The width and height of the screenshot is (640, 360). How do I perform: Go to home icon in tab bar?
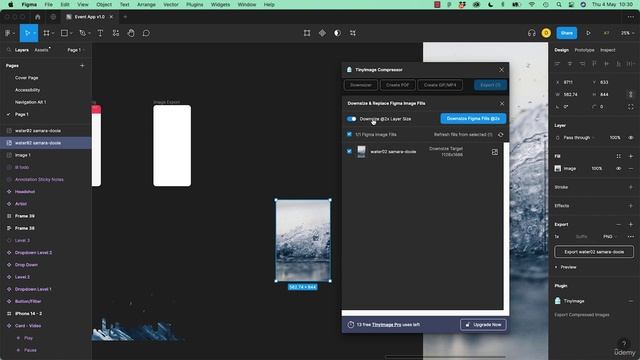38,17
